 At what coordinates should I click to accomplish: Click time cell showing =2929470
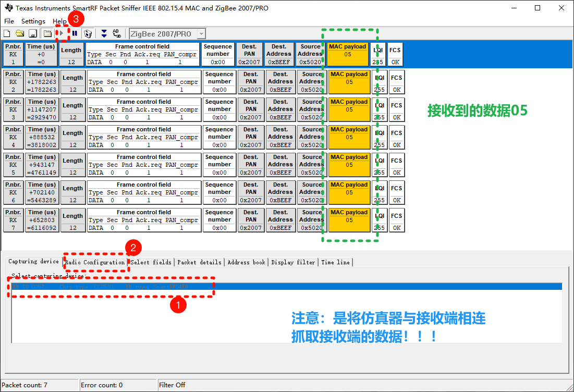click(x=42, y=109)
